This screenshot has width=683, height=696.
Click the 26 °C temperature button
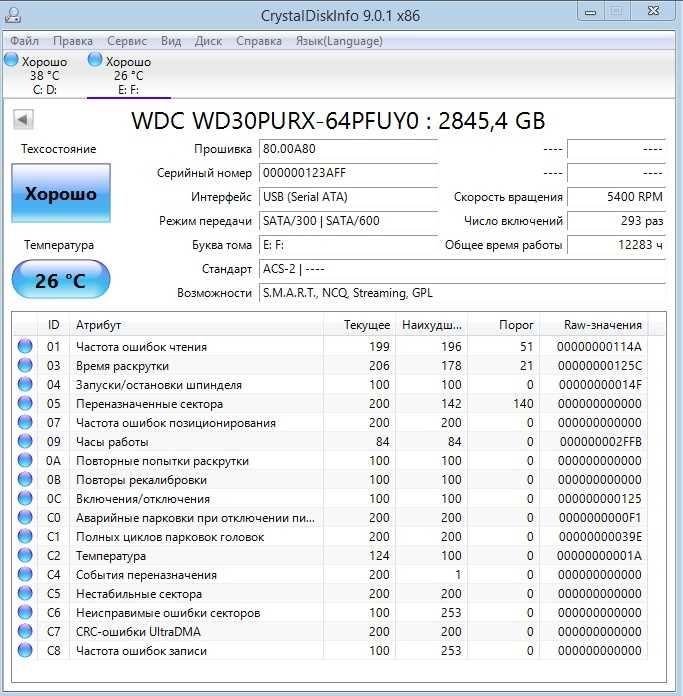pyautogui.click(x=61, y=280)
